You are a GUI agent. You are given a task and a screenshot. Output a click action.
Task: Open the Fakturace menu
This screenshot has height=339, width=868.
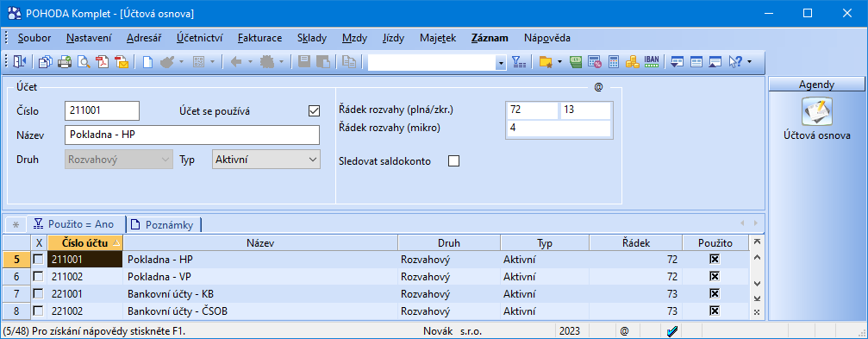click(259, 38)
